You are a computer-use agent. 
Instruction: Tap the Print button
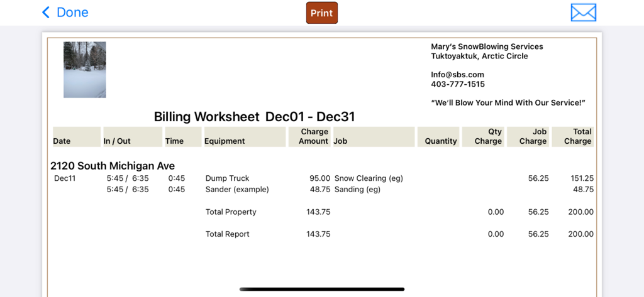pyautogui.click(x=321, y=13)
